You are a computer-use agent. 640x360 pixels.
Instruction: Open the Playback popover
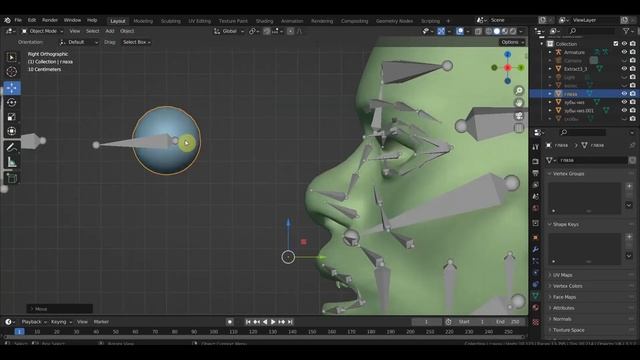[x=34, y=322]
